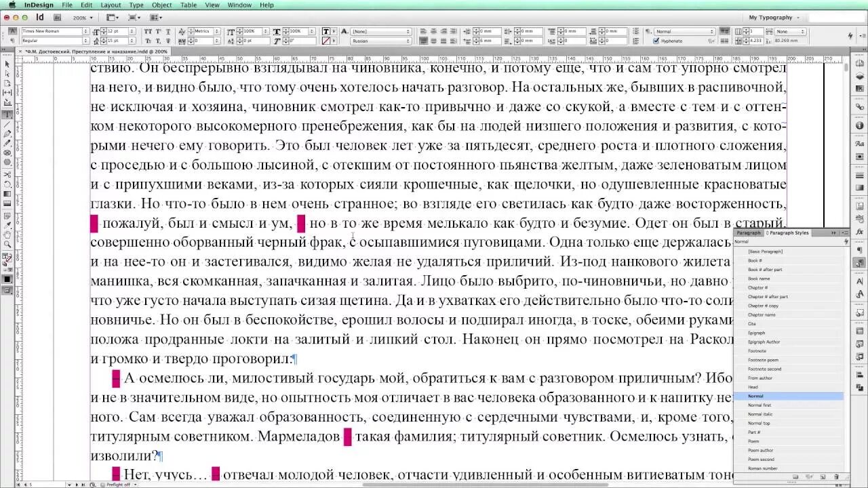Open the InDesign application menu
Viewport: 868px width, 488px height.
click(x=39, y=5)
